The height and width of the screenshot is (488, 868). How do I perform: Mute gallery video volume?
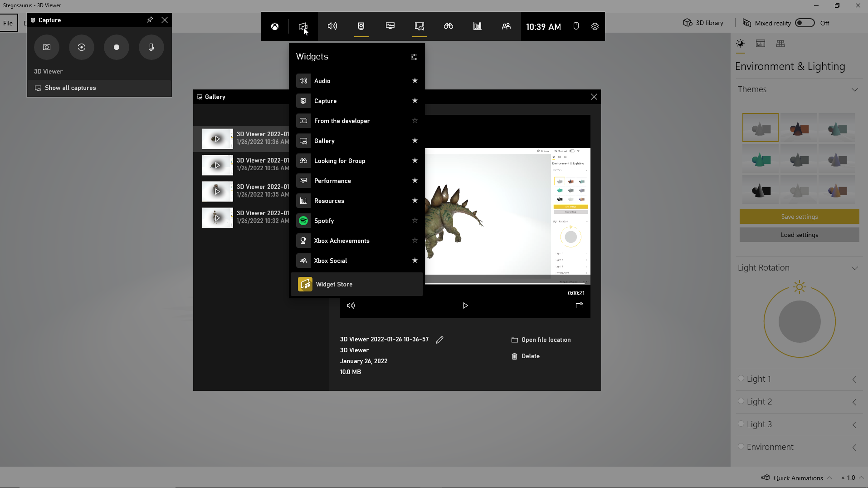point(351,306)
